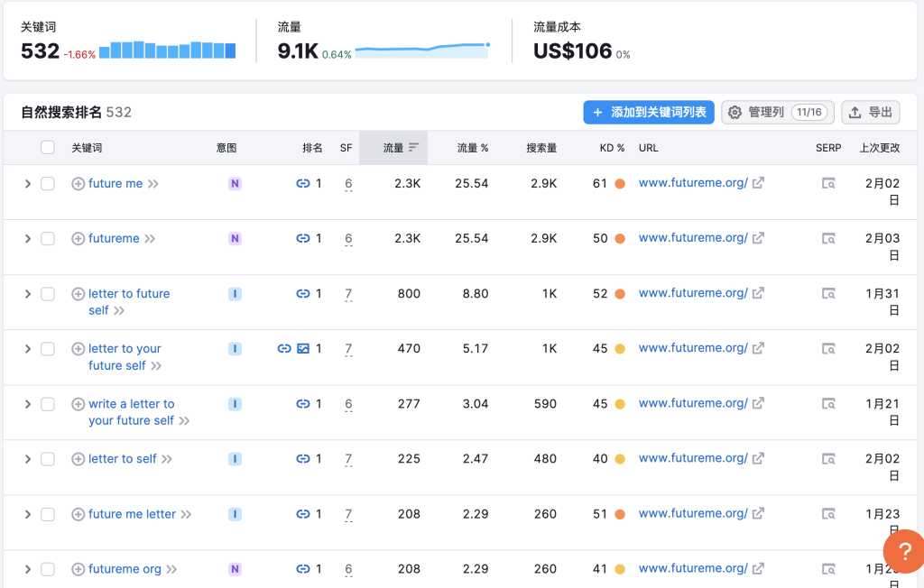Open keyword link future me letter
924x588 pixels.
coord(132,514)
